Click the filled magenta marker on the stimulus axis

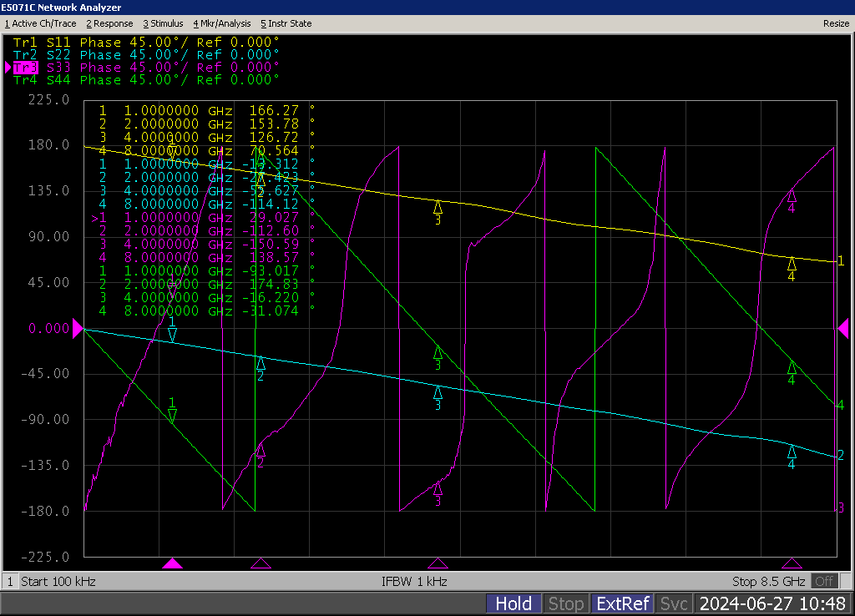click(x=172, y=564)
